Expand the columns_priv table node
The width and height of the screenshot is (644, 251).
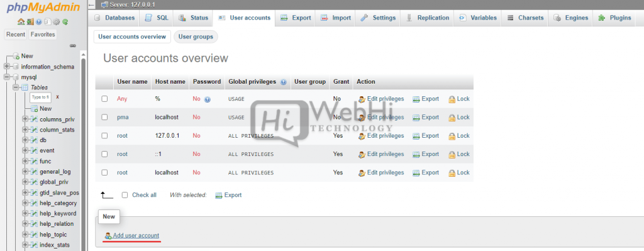[25, 119]
